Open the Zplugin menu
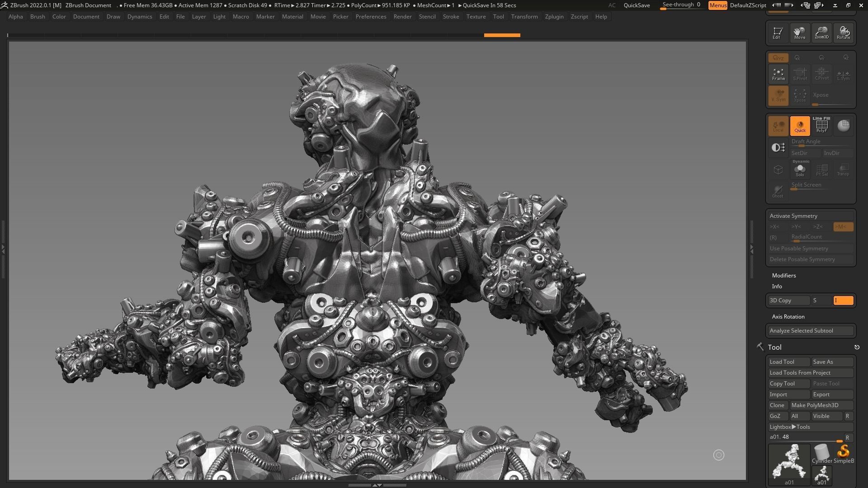Viewport: 868px width, 488px height. 554,17
